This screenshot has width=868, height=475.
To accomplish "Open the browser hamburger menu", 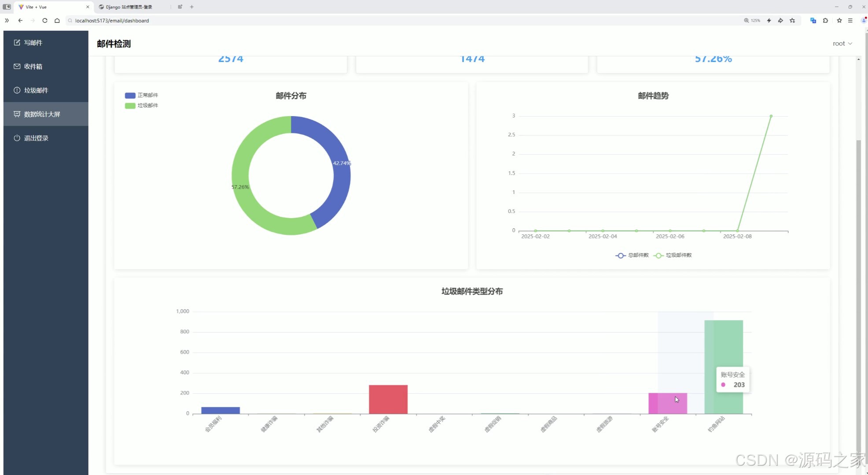I will click(850, 20).
